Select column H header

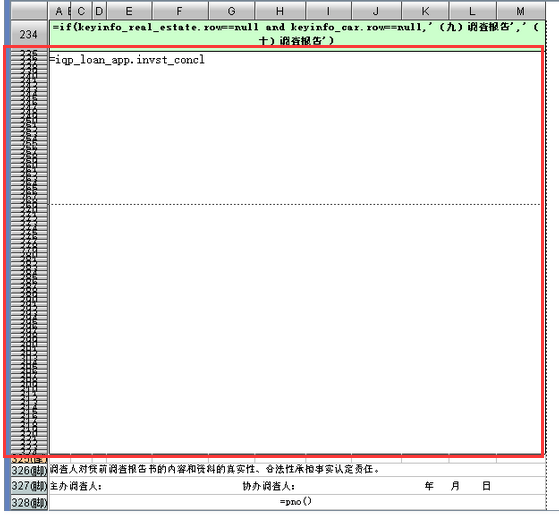[280, 11]
